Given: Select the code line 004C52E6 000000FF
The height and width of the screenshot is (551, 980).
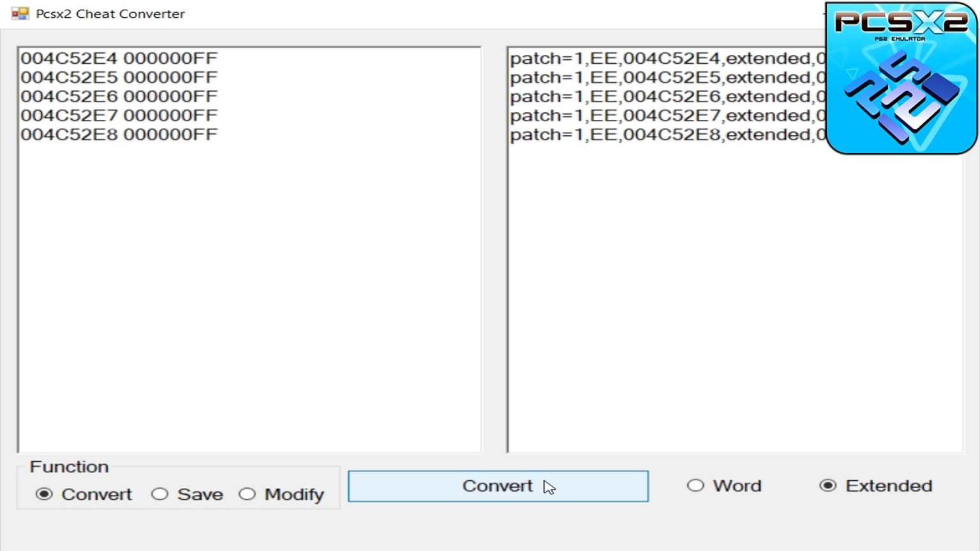Looking at the screenshot, I should [119, 96].
